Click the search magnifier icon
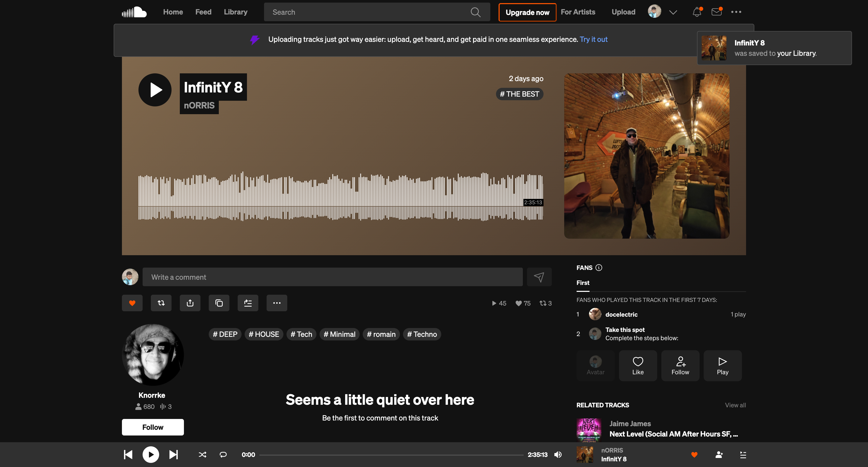 475,12
